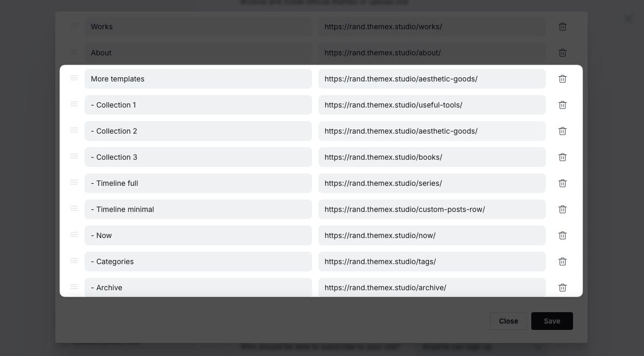Delete the More templates navigation item

562,79
